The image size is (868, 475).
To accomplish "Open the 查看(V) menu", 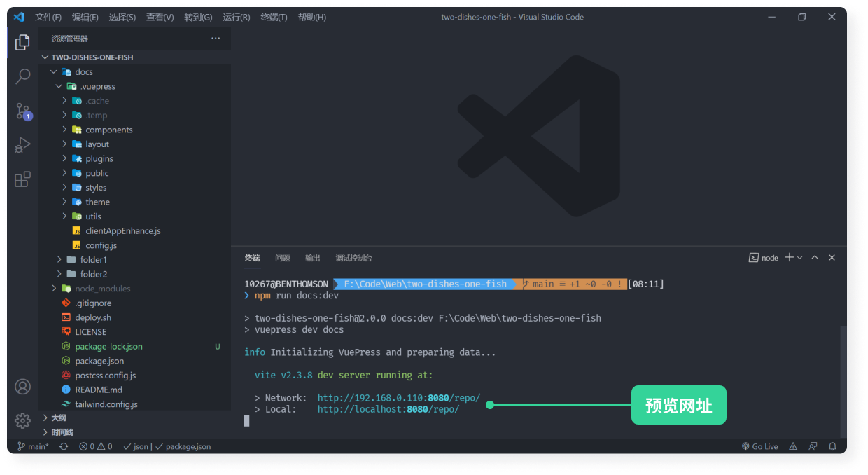I will pos(160,17).
